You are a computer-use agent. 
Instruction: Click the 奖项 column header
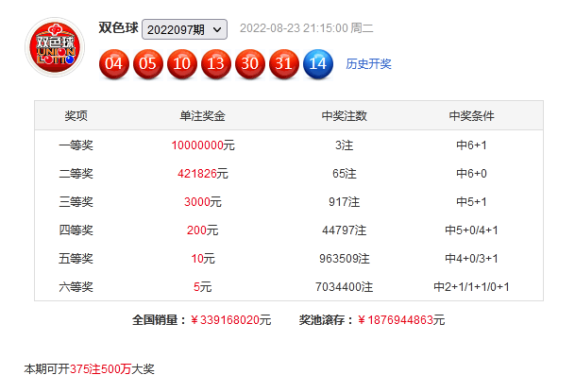(76, 116)
